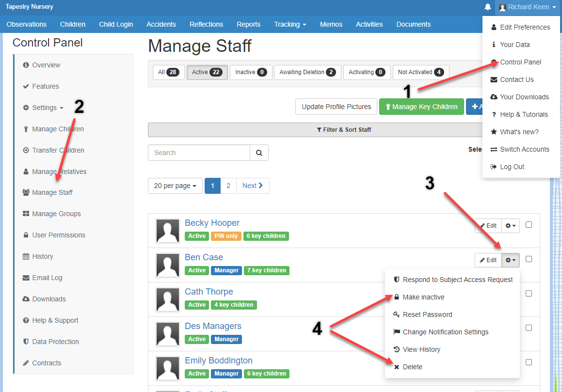Open Documents in navigation bar
The width and height of the screenshot is (562, 392).
click(413, 24)
